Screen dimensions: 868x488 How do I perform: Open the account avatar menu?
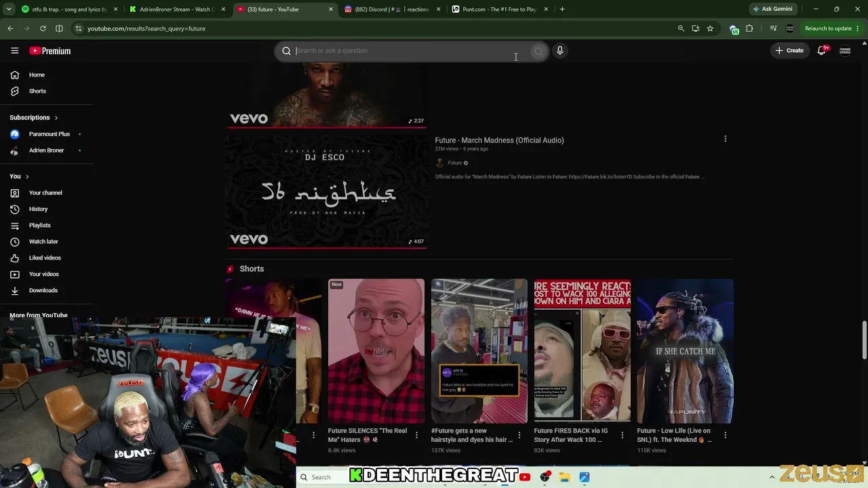click(845, 51)
